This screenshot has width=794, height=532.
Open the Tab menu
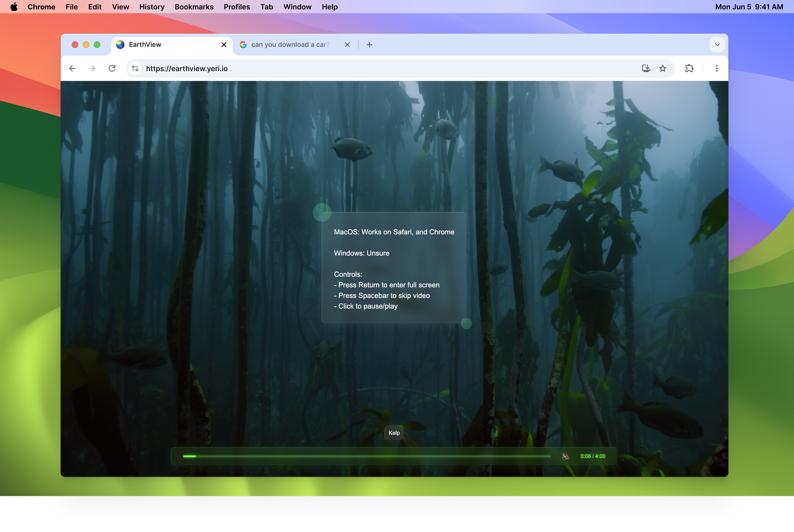267,7
